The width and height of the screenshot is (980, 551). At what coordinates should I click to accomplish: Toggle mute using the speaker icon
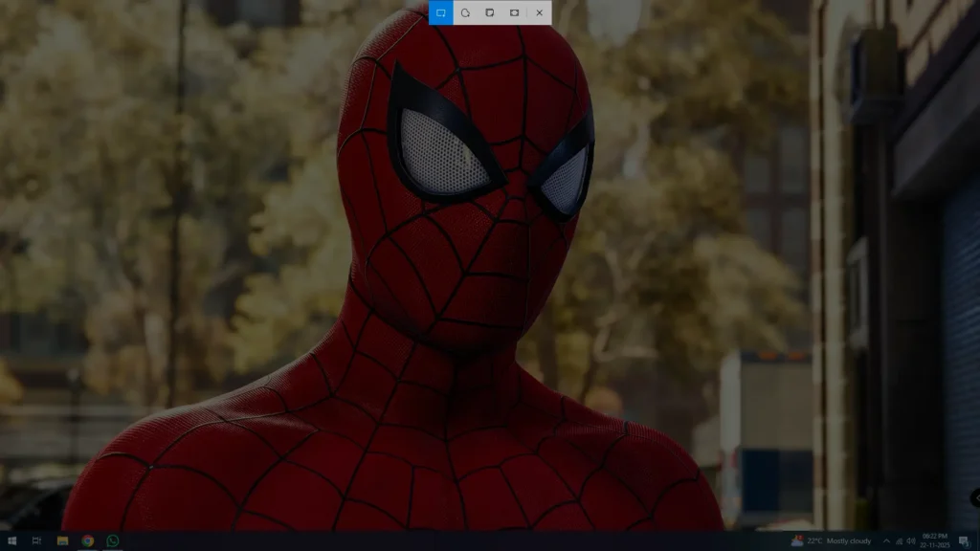pos(910,541)
